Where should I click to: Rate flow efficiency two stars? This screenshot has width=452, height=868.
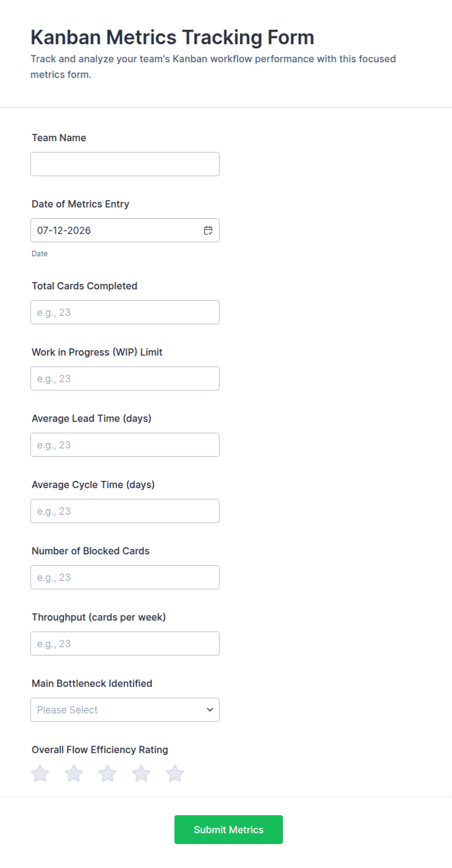74,773
